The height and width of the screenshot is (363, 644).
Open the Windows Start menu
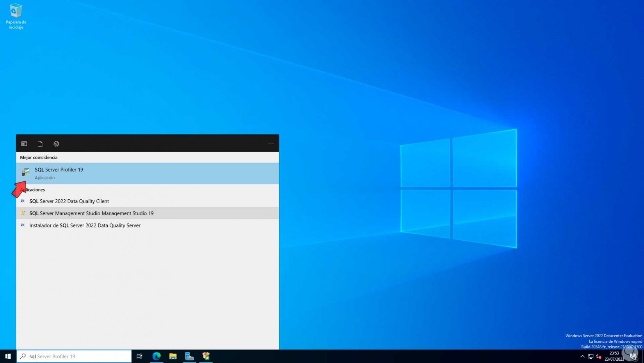8,356
